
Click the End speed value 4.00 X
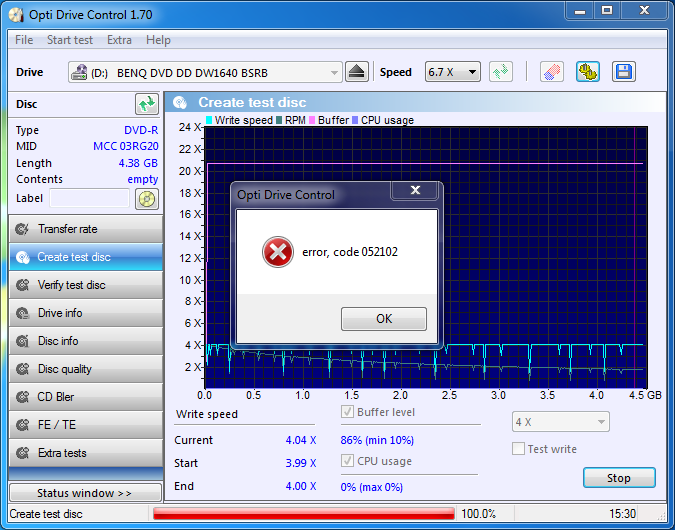point(301,486)
